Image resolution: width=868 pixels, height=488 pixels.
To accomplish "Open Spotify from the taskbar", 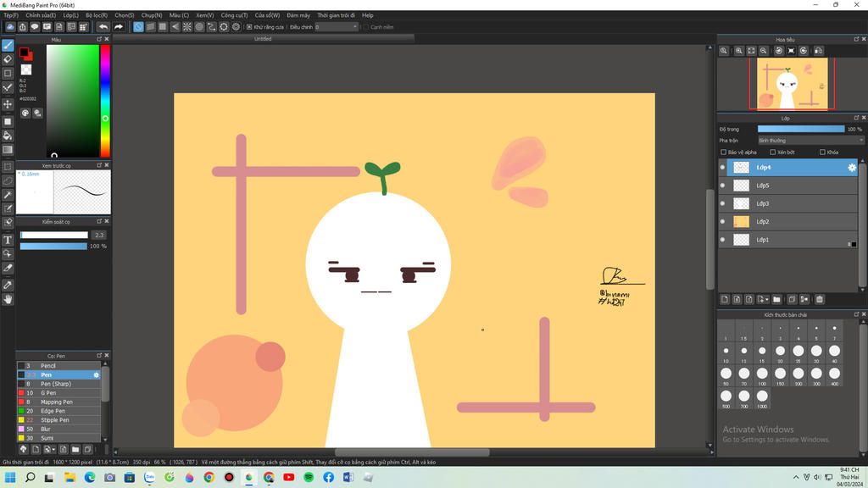I will (x=309, y=478).
